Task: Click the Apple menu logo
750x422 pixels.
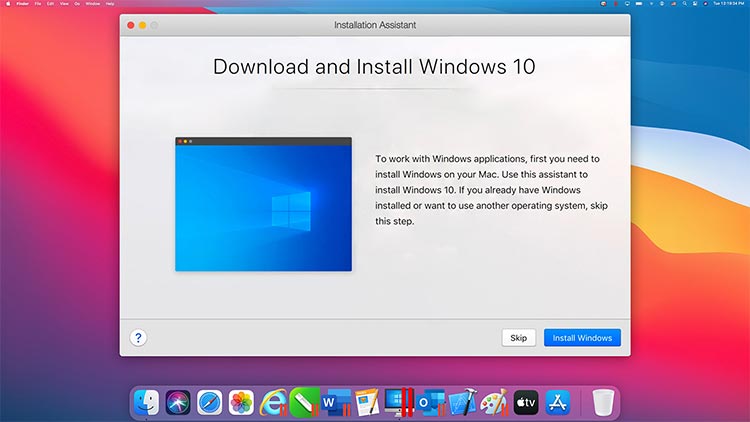Action: click(x=8, y=3)
